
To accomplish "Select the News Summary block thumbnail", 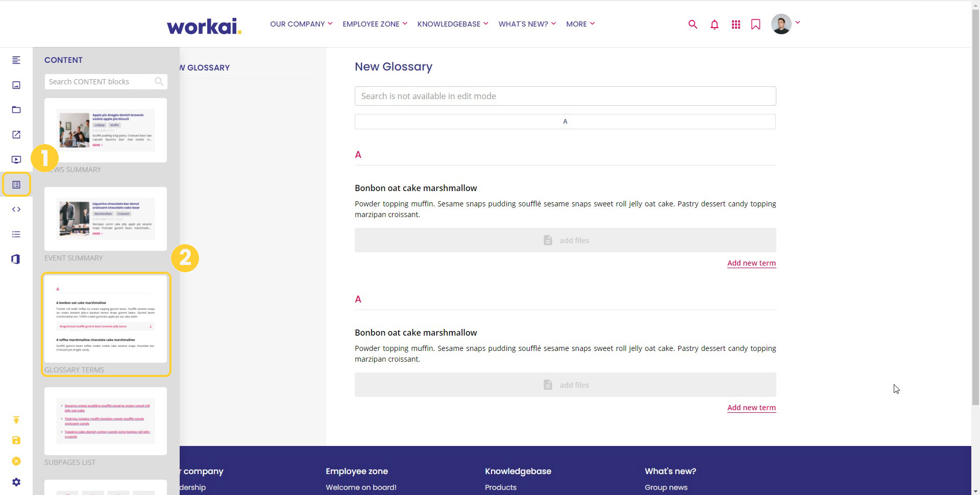I will coord(106,130).
